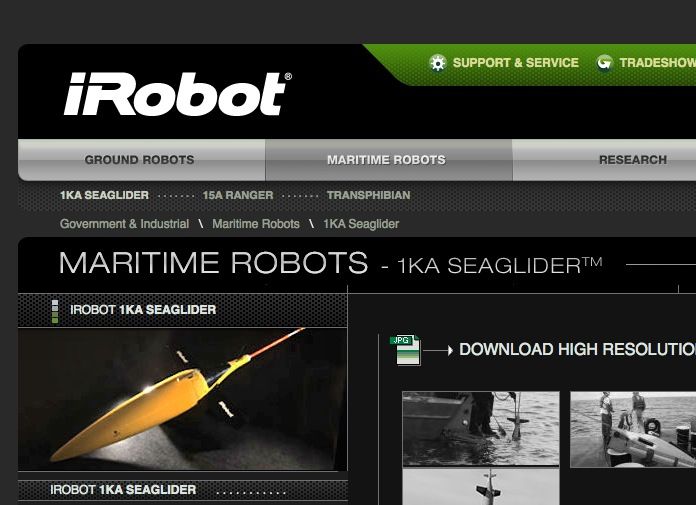Open the Support & Service link
696x505 pixels.
click(515, 63)
